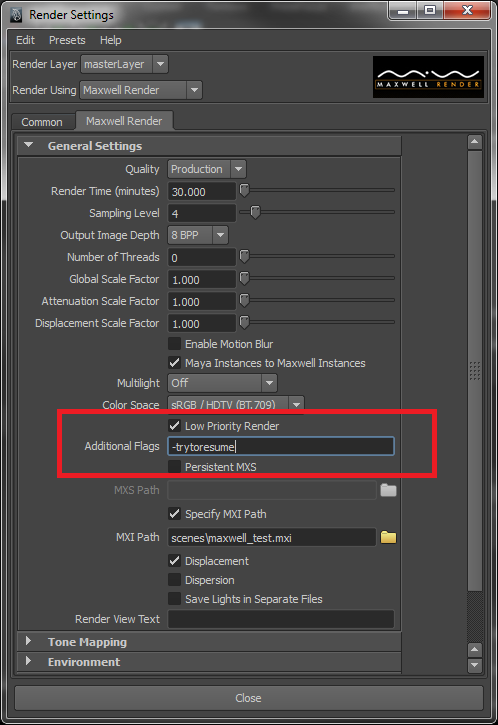Viewport: 498px width, 725px height.
Task: Open the Multilight dropdown
Action: (222, 383)
